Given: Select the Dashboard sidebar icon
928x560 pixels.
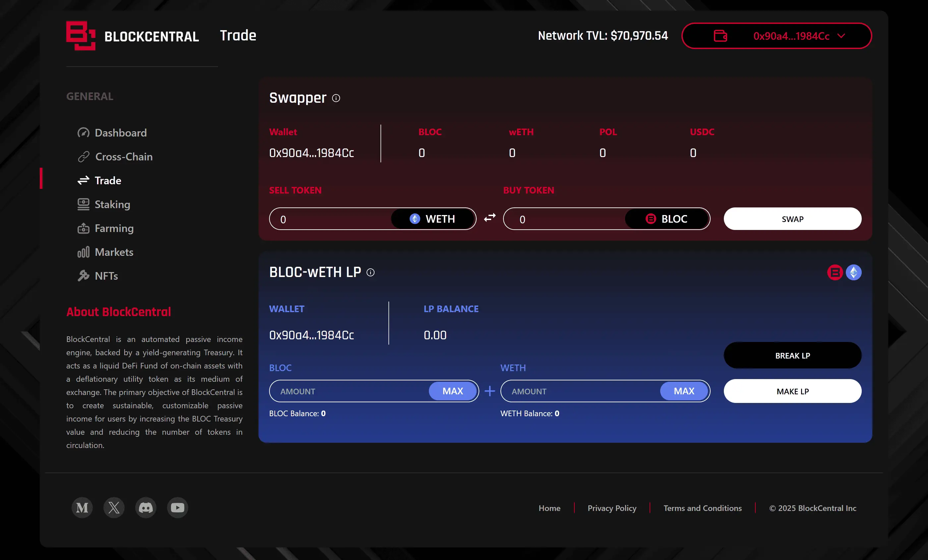Looking at the screenshot, I should coord(84,133).
